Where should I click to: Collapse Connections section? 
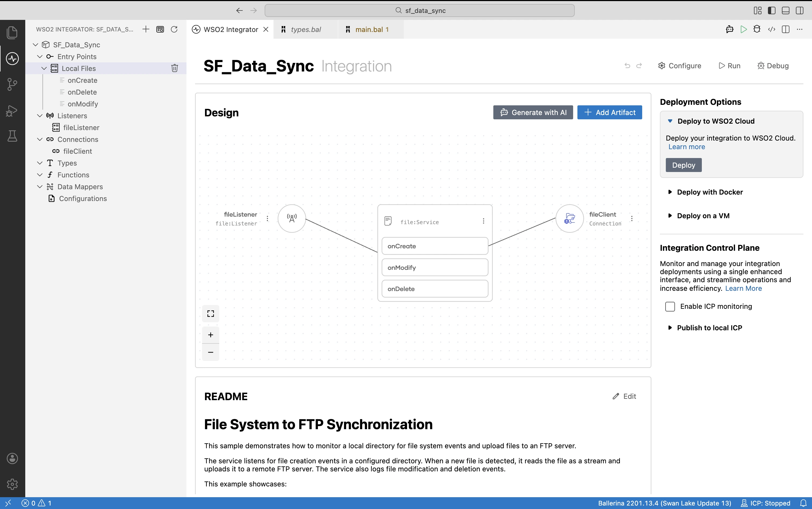[40, 139]
